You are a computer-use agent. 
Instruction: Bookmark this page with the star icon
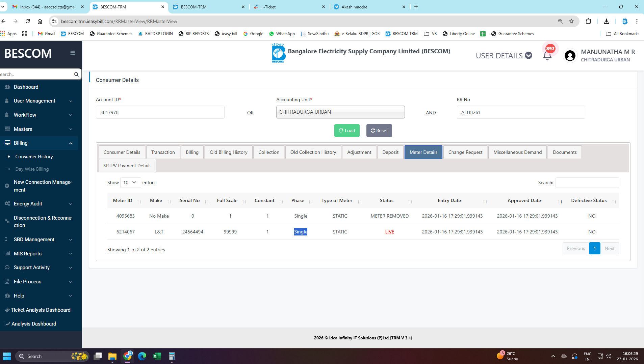[571, 21]
